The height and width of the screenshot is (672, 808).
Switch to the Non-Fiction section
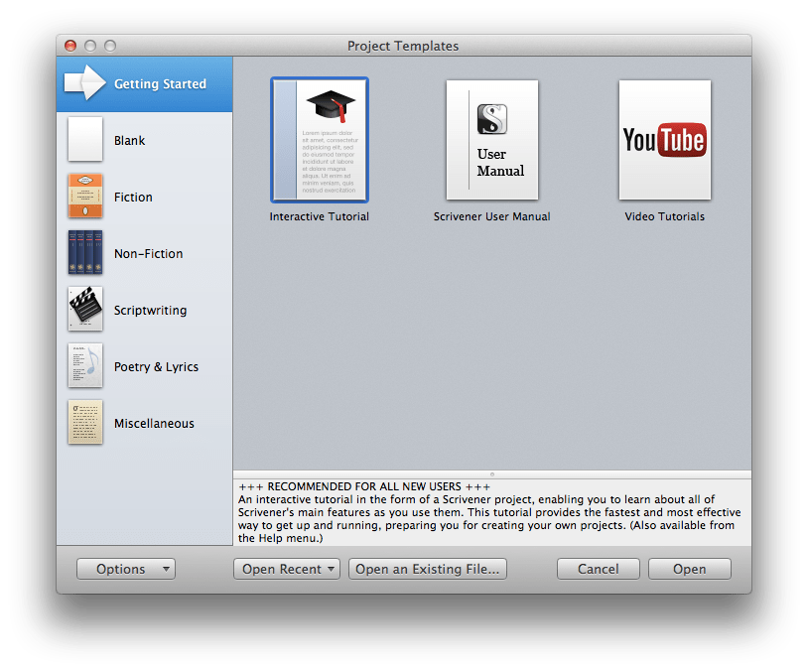tap(148, 253)
